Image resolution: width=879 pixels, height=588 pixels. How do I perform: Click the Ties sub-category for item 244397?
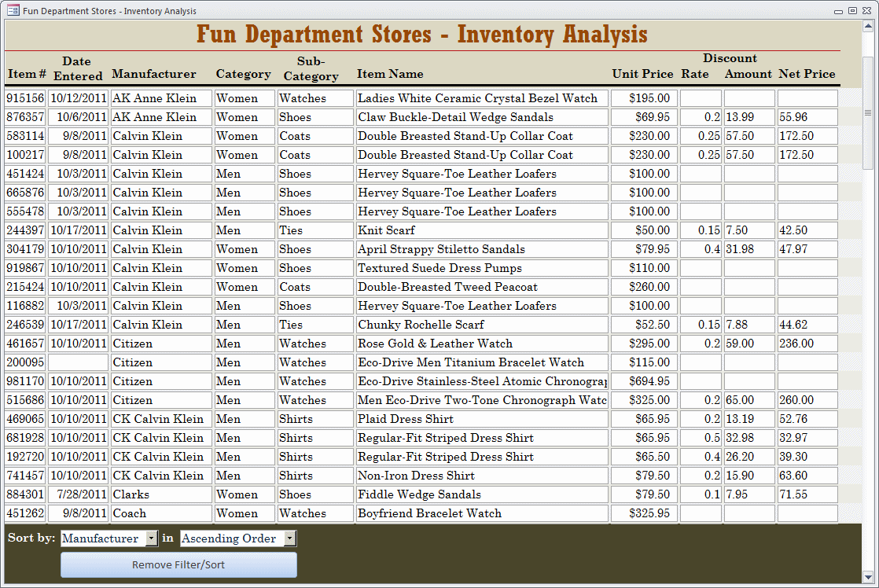pos(315,230)
